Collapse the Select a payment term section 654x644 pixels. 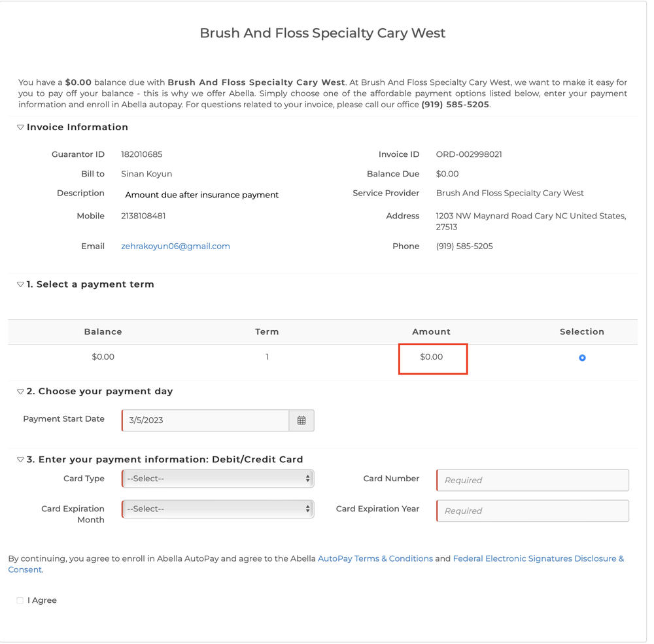click(x=20, y=284)
